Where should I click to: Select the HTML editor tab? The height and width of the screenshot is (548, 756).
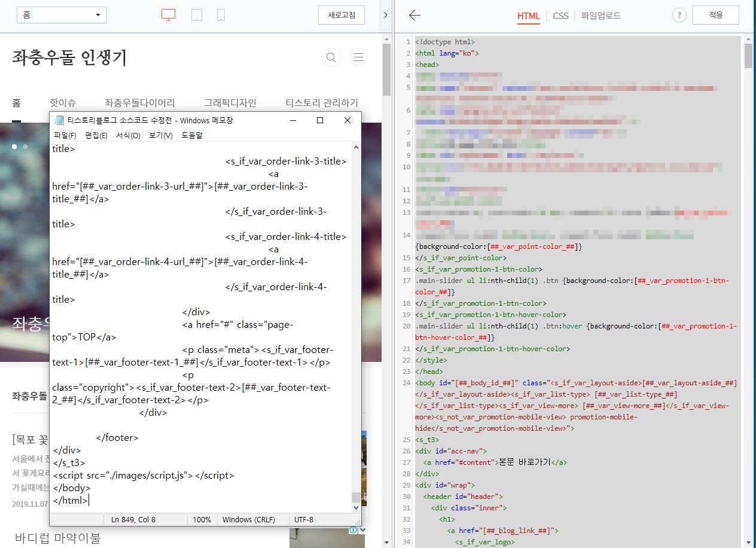528,16
